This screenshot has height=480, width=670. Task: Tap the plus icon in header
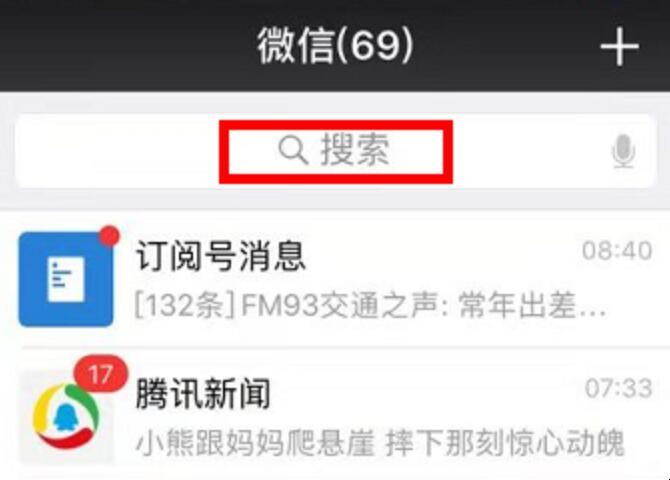pos(619,47)
